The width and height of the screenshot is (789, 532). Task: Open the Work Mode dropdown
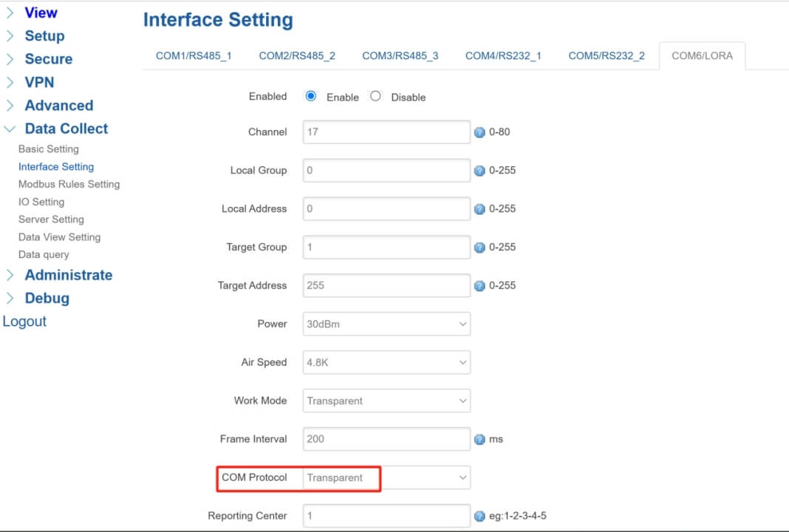click(x=386, y=400)
